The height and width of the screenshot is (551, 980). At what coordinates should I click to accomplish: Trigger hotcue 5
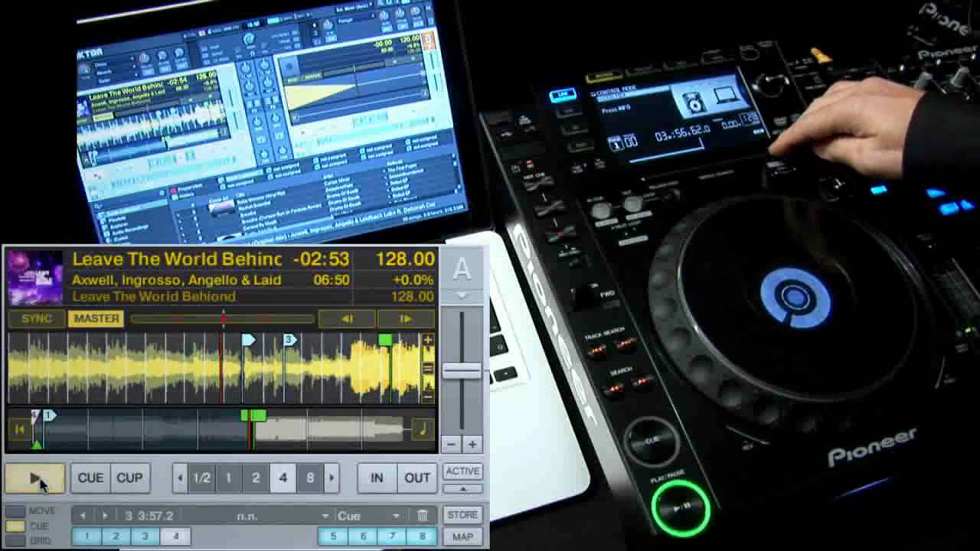point(333,536)
